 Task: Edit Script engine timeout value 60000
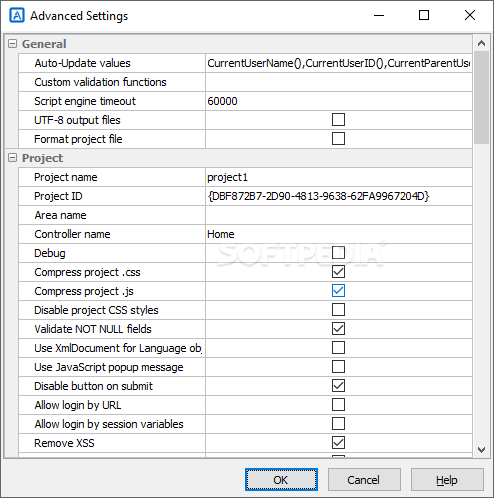tap(339, 101)
